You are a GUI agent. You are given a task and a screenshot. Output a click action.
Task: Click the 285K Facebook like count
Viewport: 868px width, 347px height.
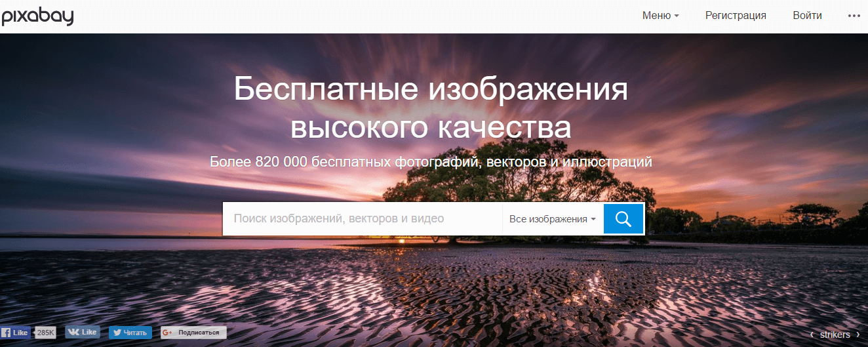click(x=46, y=333)
